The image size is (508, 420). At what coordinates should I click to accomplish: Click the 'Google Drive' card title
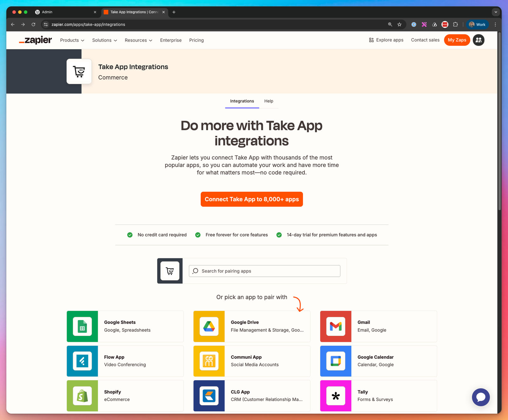[x=245, y=322]
